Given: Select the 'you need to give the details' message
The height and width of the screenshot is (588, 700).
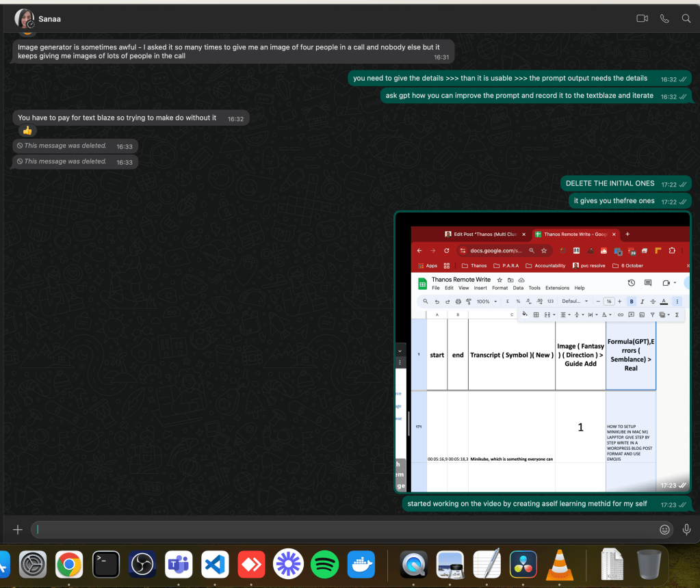Looking at the screenshot, I should point(519,79).
